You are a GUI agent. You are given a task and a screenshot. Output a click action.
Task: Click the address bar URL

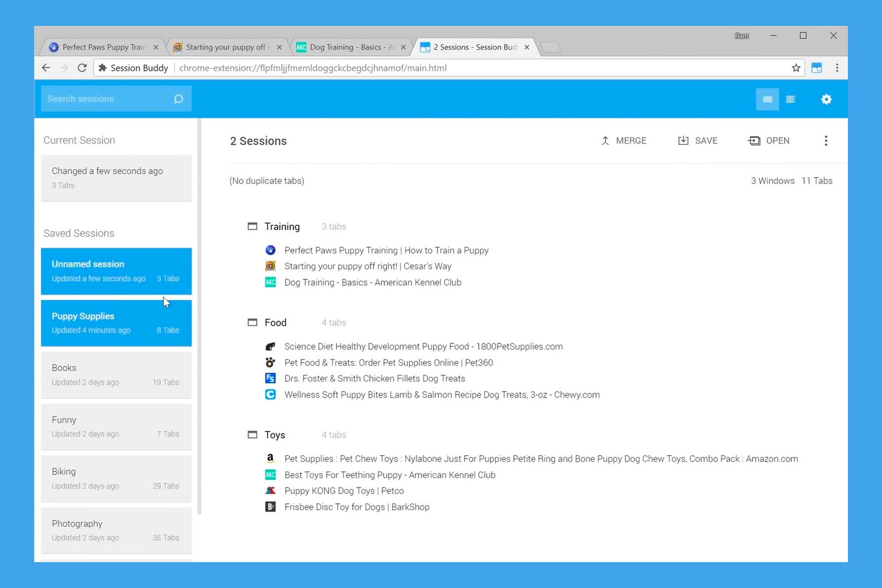pos(313,68)
